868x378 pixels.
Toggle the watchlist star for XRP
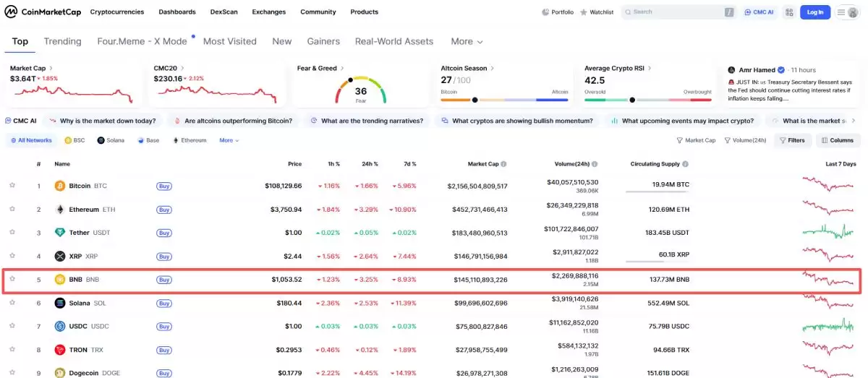(x=12, y=256)
